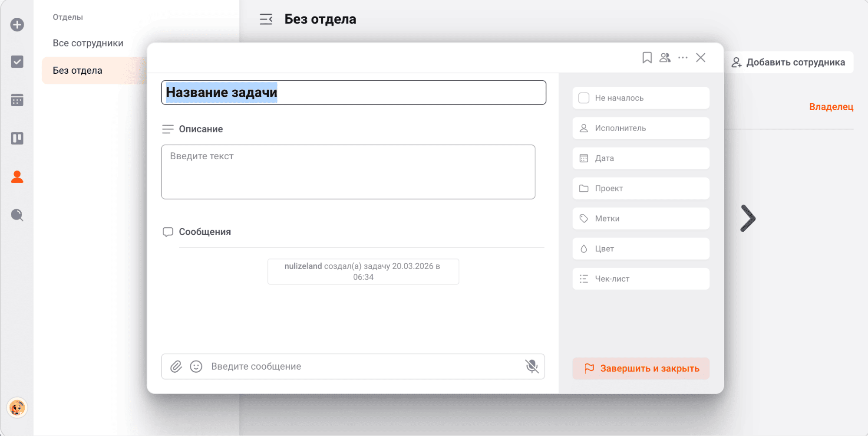Viewport: 868px width, 436px height.
Task: Open the emoji picker smiley icon
Action: point(196,367)
